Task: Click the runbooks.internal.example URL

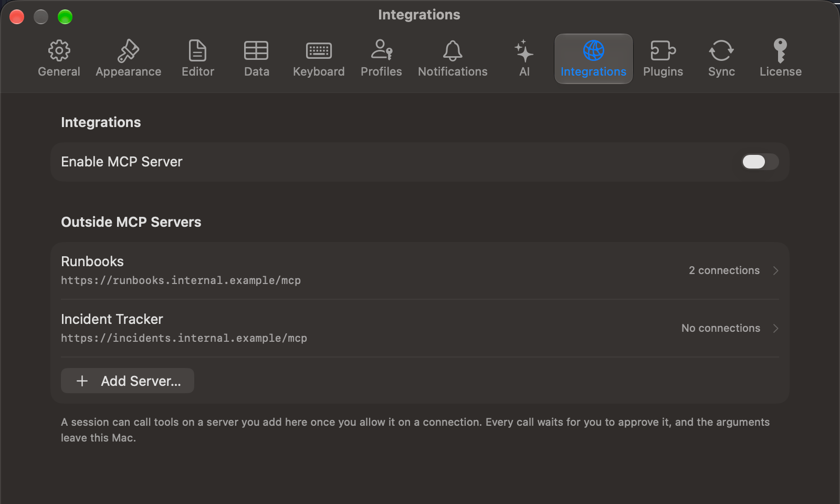Action: (181, 280)
